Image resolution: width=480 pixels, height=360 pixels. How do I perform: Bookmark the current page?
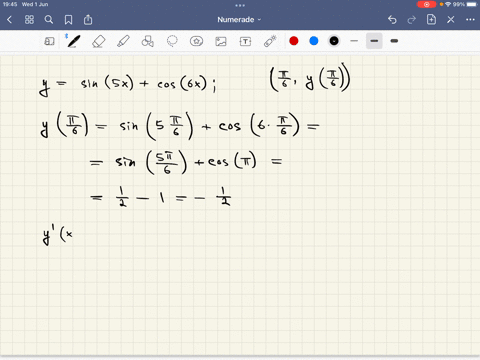pyautogui.click(x=68, y=20)
